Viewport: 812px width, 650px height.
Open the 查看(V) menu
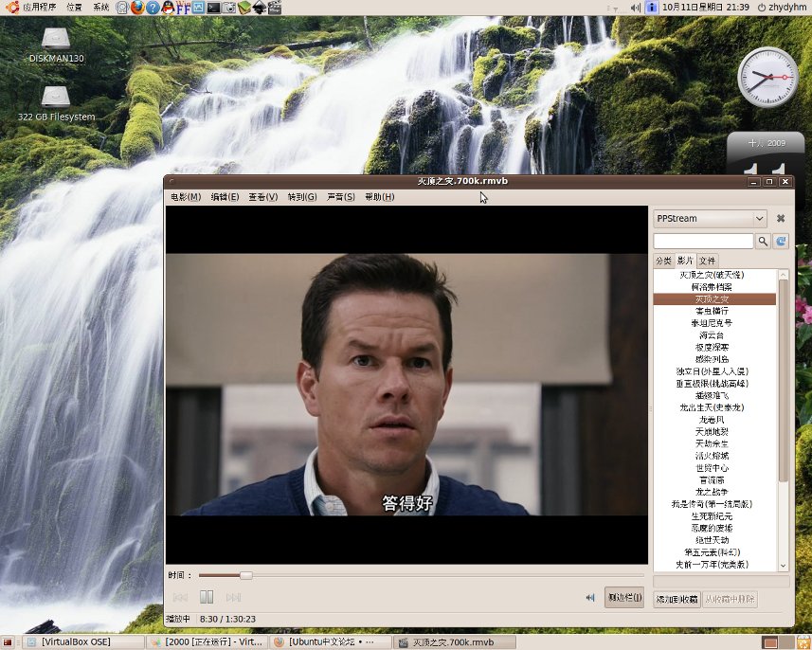point(263,197)
